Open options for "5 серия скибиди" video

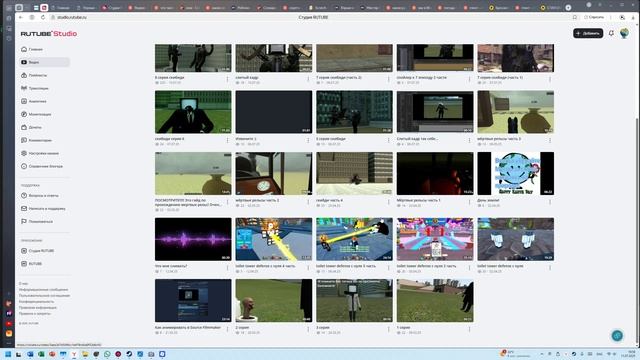(x=389, y=140)
